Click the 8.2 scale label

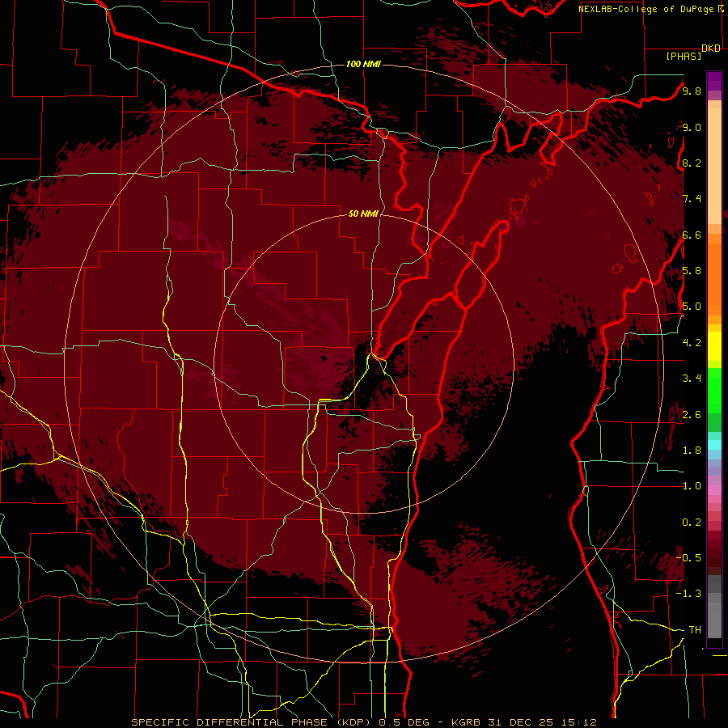692,163
